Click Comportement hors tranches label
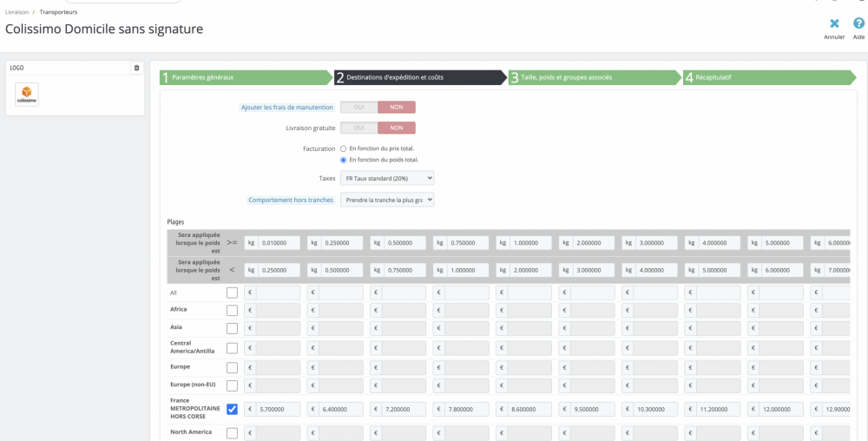The width and height of the screenshot is (868, 441). pyautogui.click(x=291, y=200)
